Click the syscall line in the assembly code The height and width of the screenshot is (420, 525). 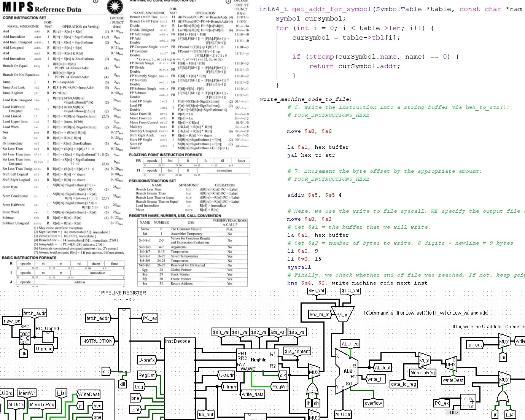299,267
